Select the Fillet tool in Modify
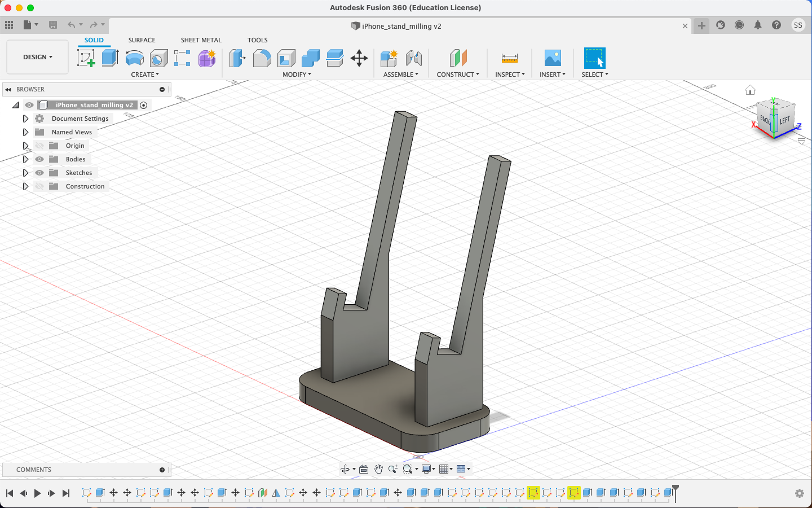 click(262, 58)
